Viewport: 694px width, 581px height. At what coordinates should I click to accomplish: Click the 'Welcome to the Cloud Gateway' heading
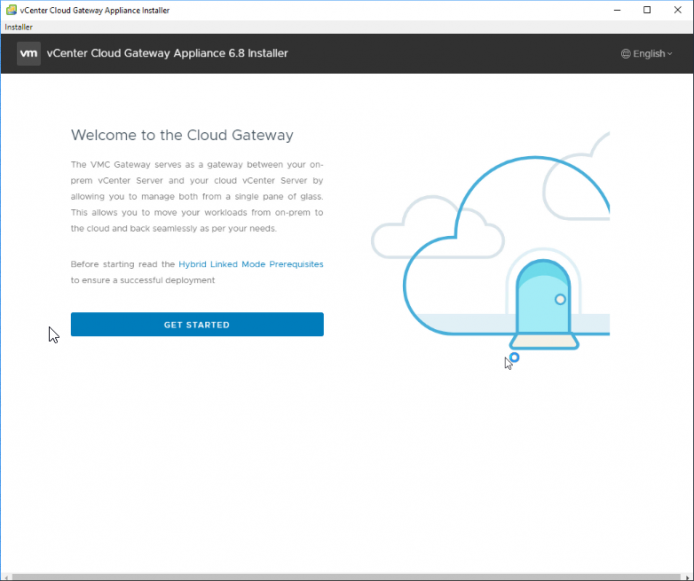coord(182,135)
